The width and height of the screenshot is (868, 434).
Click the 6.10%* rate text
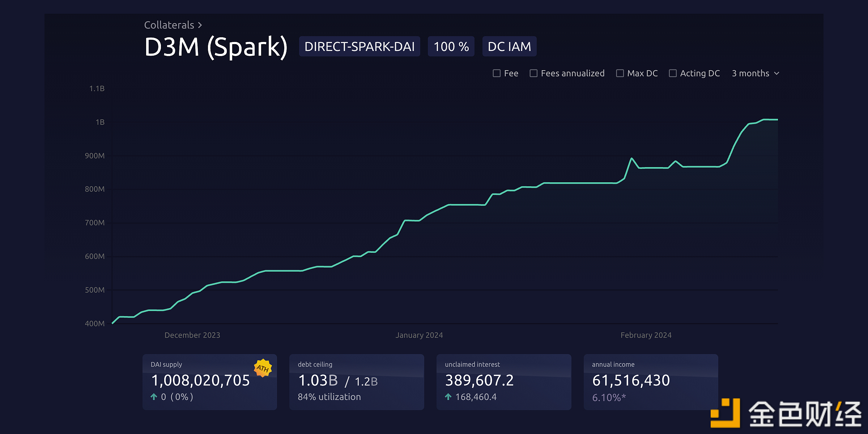coord(609,397)
